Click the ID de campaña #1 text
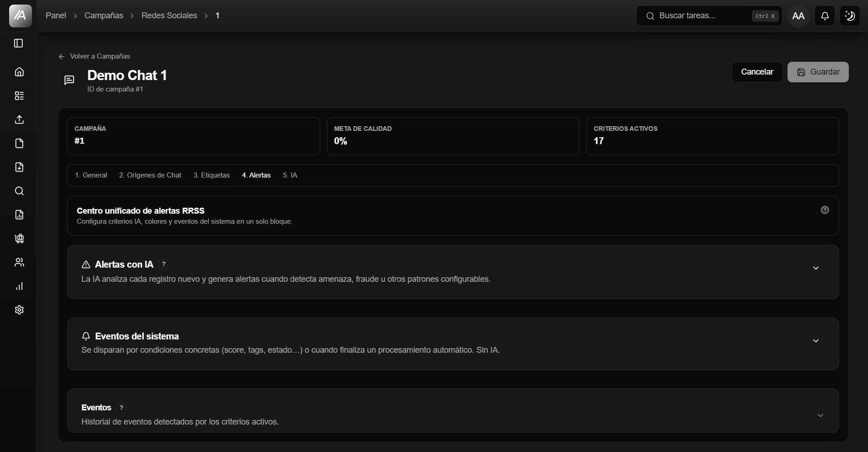The image size is (868, 452). pyautogui.click(x=115, y=89)
